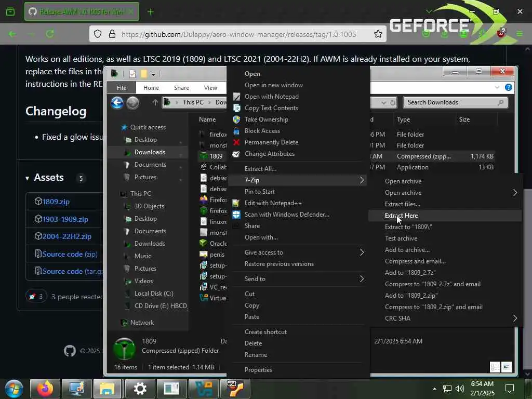Click the Firefox URL address field

point(238,34)
